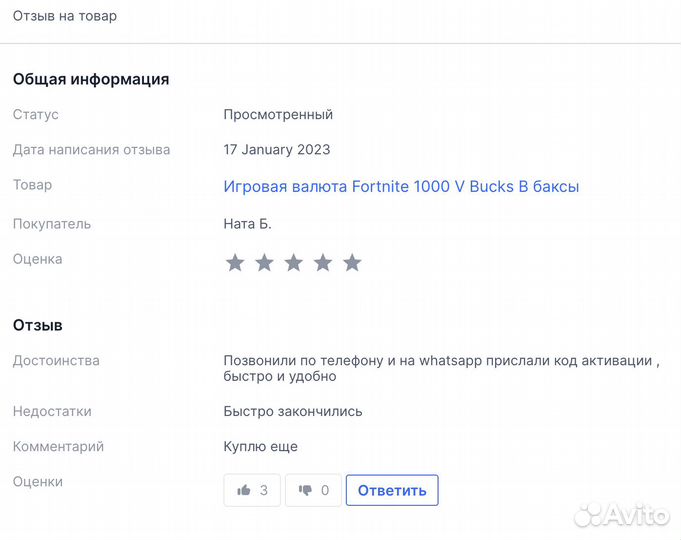
Task: Click the Отзыв на товар page title
Action: [x=65, y=16]
